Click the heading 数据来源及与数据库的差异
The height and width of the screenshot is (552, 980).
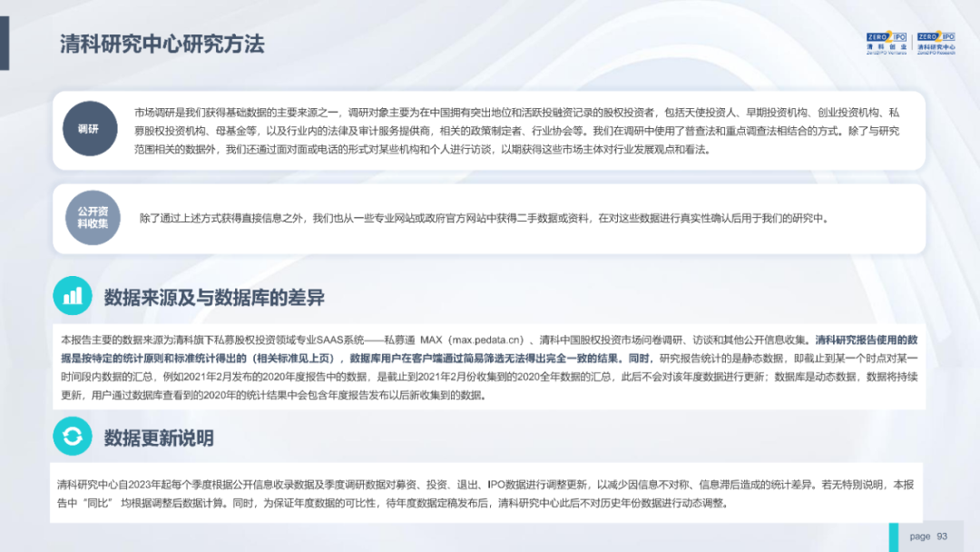(214, 298)
